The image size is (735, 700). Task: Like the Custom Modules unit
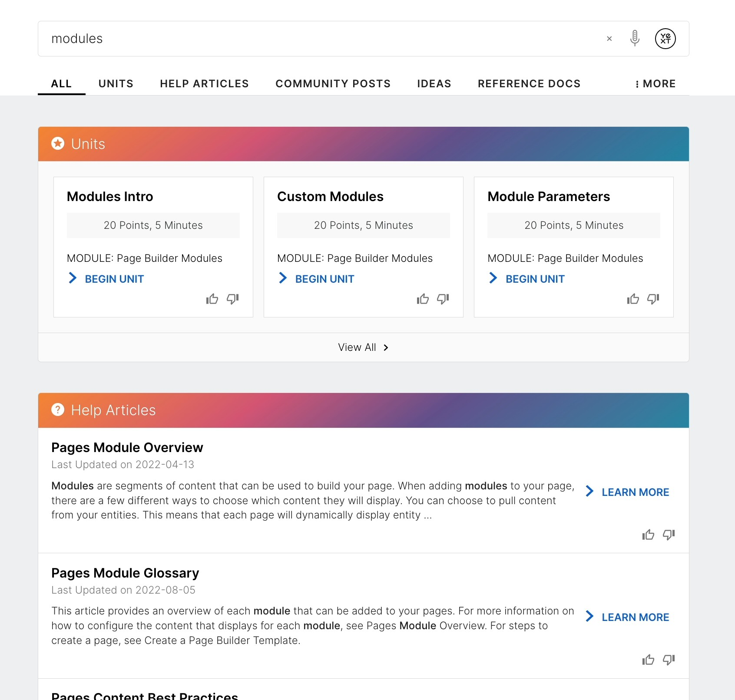pos(423,299)
